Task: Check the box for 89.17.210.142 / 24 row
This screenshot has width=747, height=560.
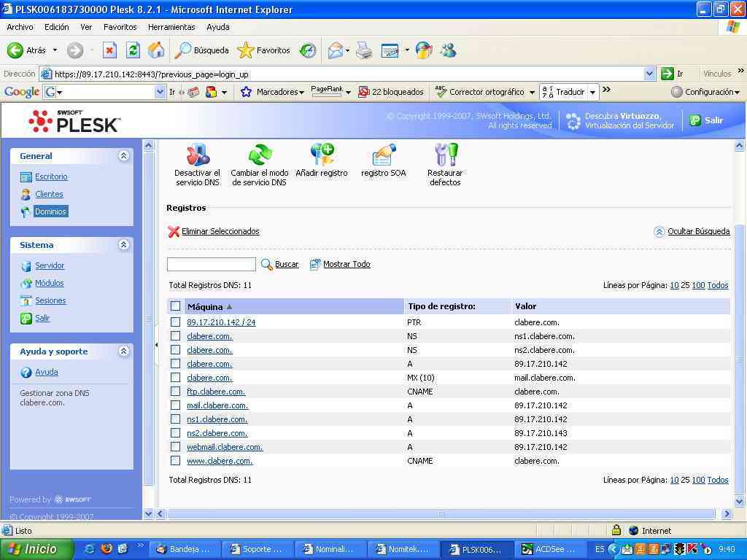Action: click(x=175, y=322)
